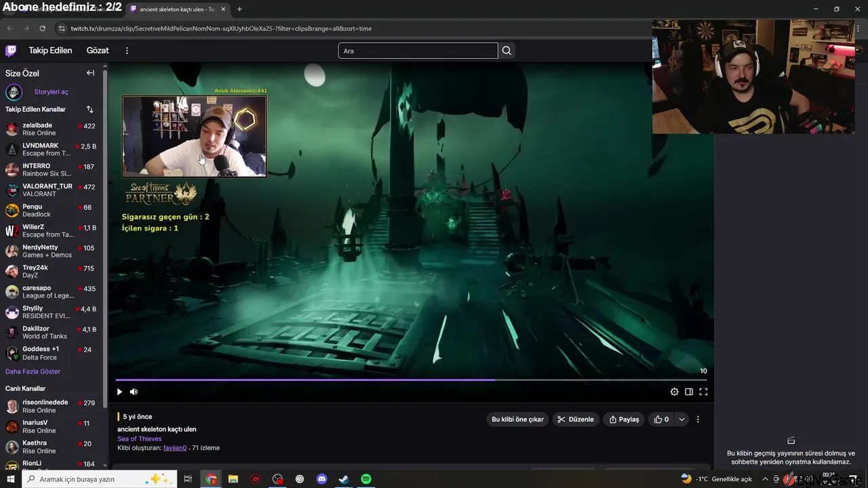Open Goddess +1 channel in sidebar

pyautogui.click(x=52, y=352)
